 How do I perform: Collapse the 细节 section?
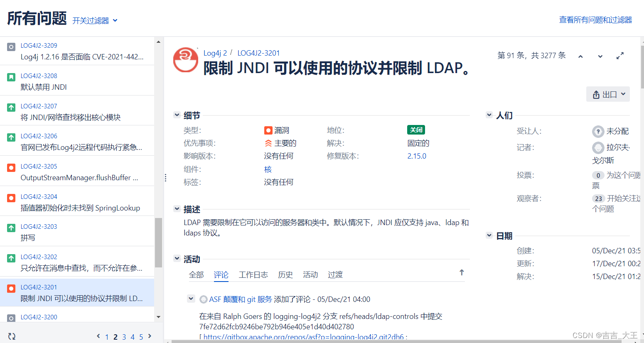[x=177, y=115]
